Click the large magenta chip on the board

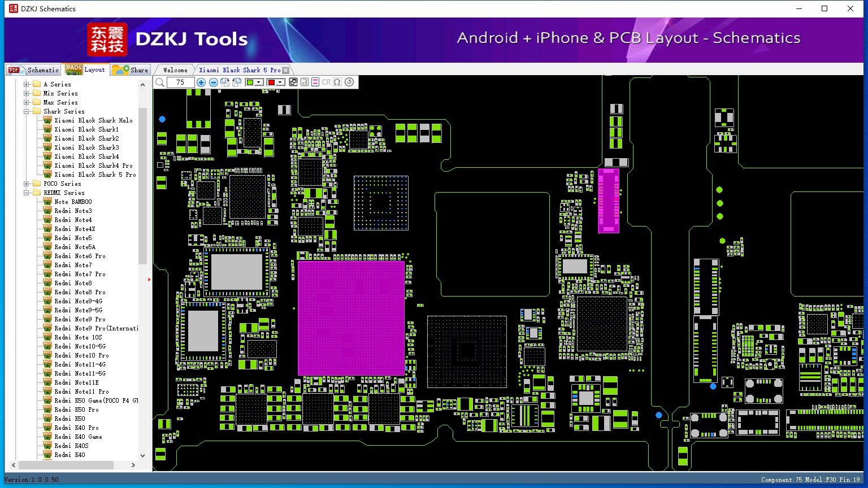[x=351, y=318]
